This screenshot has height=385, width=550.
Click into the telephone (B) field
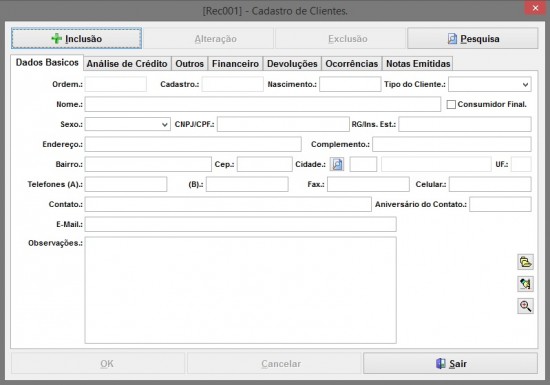[x=247, y=184]
